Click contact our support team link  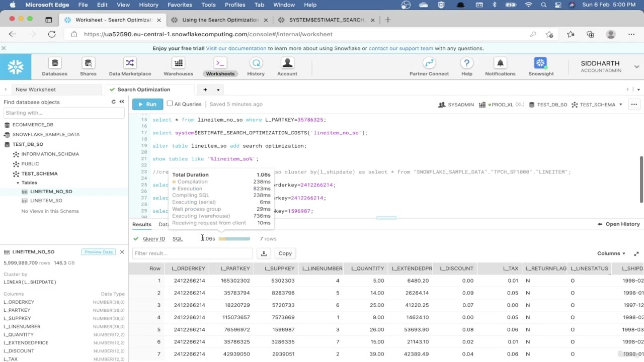tap(400, 48)
